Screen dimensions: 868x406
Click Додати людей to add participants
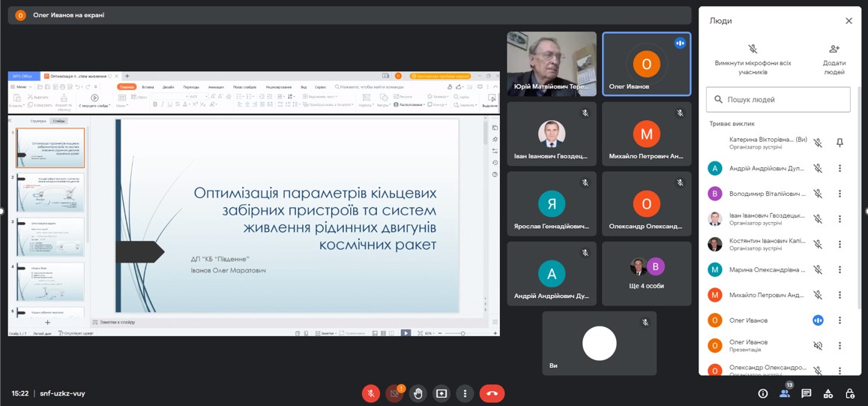(x=834, y=59)
